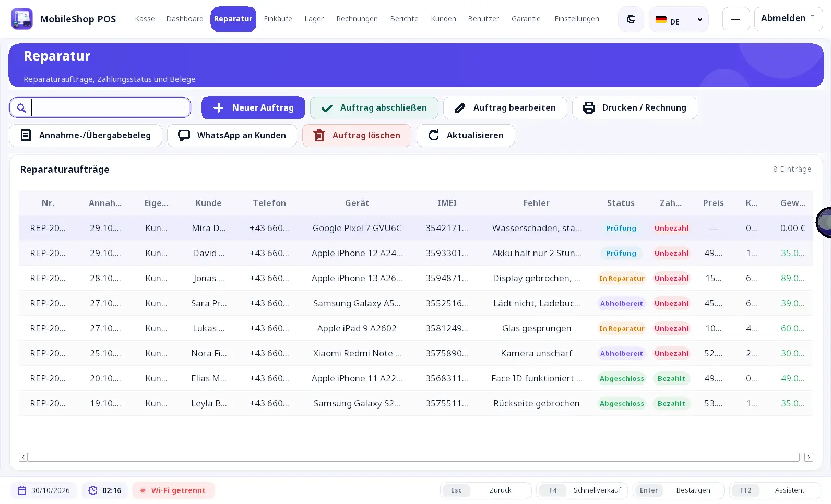Screen dimensions: 831x504
Task: Focus the repair order search field
Action: 100,107
